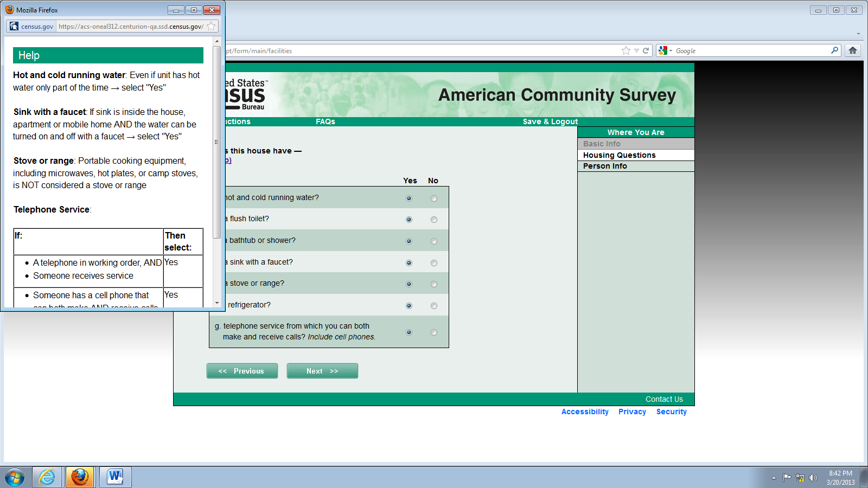Viewport: 868px width, 488px height.
Task: Select No for hot and cold running water
Action: [433, 198]
